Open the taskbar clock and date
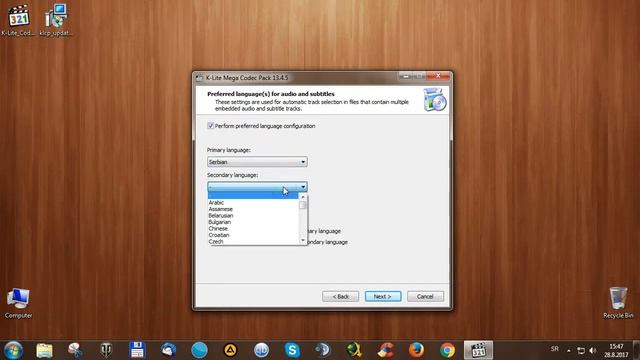Screen dimensions: 640x360 click(x=616, y=351)
